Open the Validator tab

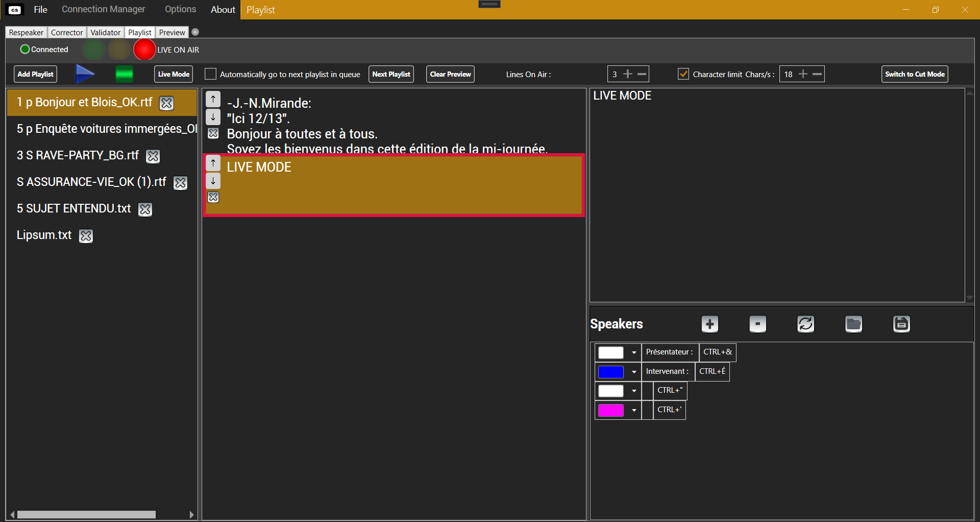[105, 32]
